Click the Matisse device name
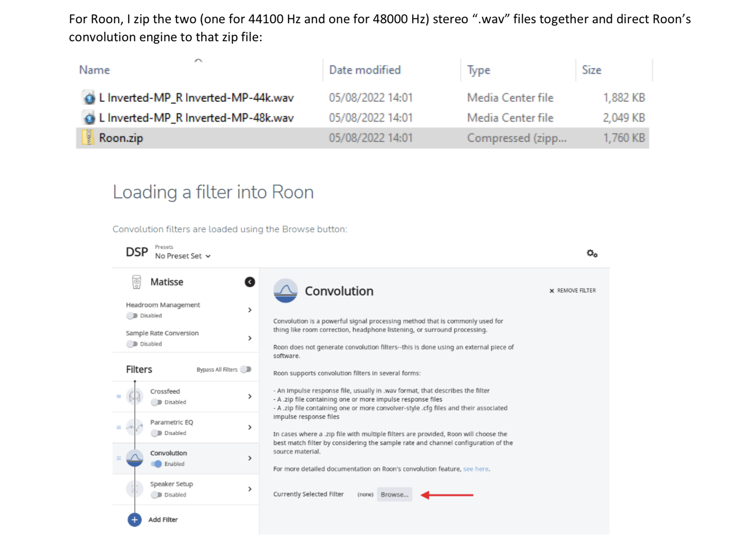This screenshot has width=756, height=541. click(166, 282)
